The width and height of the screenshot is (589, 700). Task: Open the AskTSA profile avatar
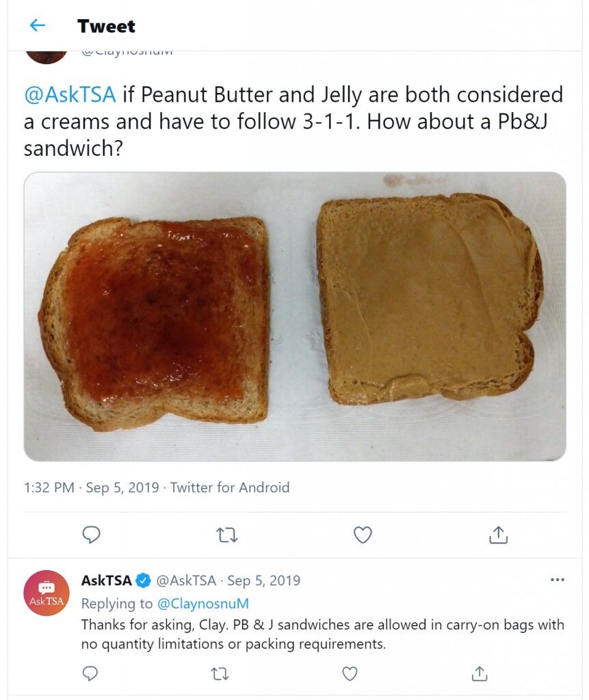[46, 593]
